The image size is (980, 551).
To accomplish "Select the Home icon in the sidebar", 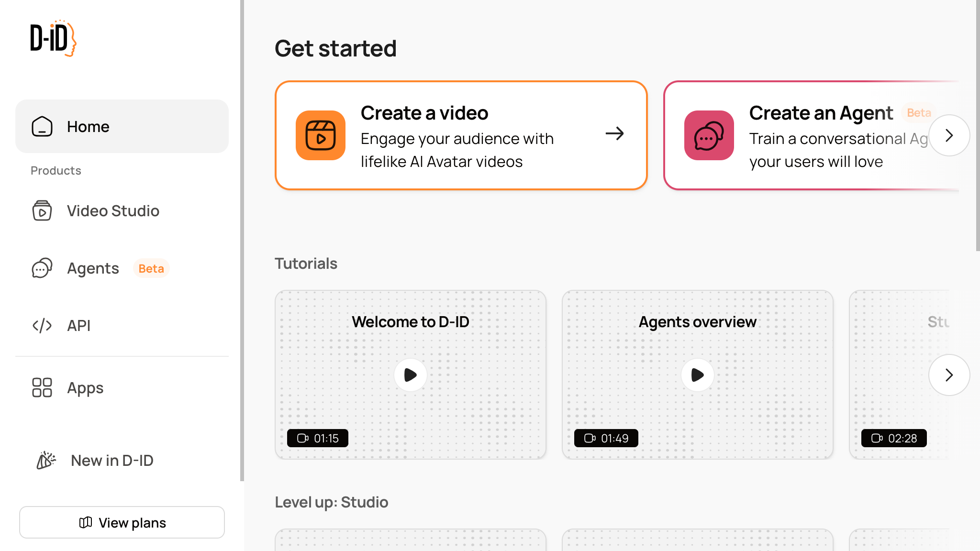I will point(42,126).
